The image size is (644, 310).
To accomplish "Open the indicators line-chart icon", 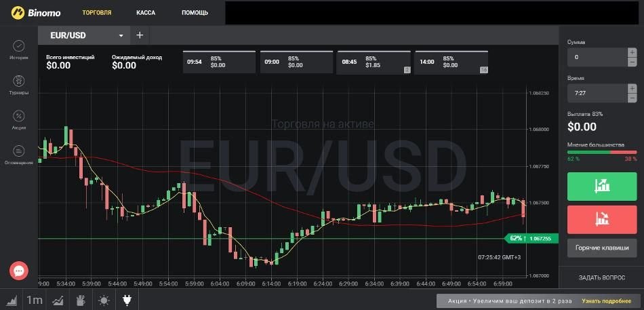I will point(58,300).
